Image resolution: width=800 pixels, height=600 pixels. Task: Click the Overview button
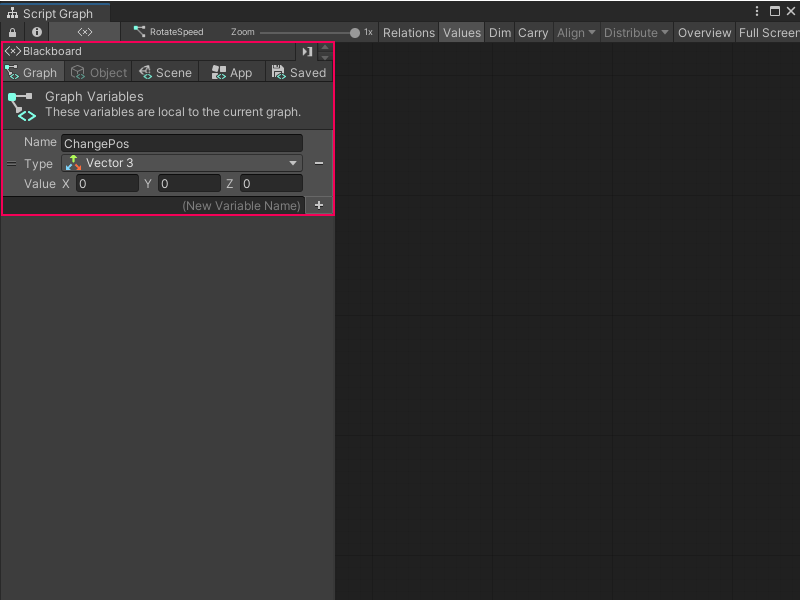(x=704, y=32)
